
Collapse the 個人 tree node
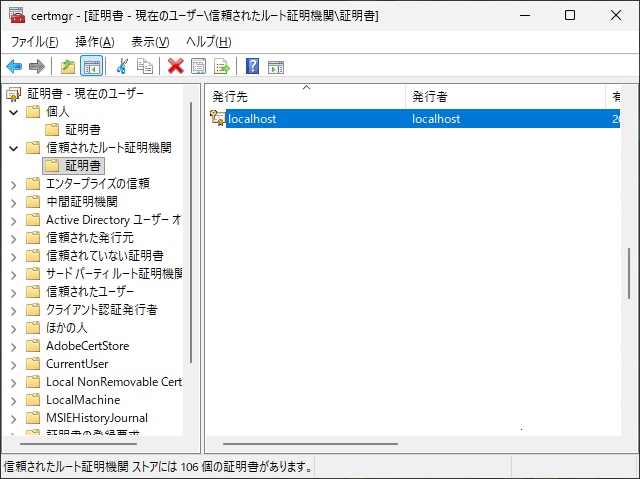pos(14,111)
